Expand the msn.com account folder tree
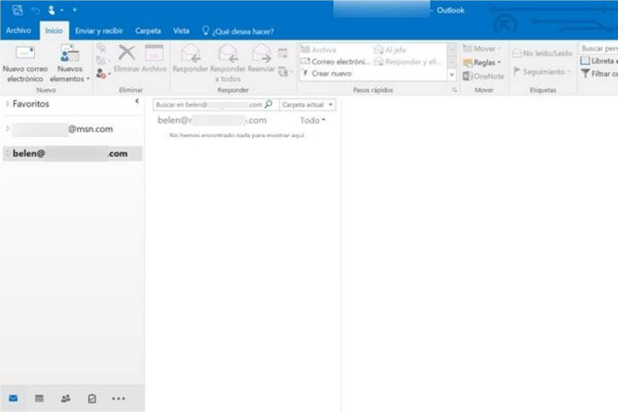The image size is (618, 412). [x=8, y=129]
